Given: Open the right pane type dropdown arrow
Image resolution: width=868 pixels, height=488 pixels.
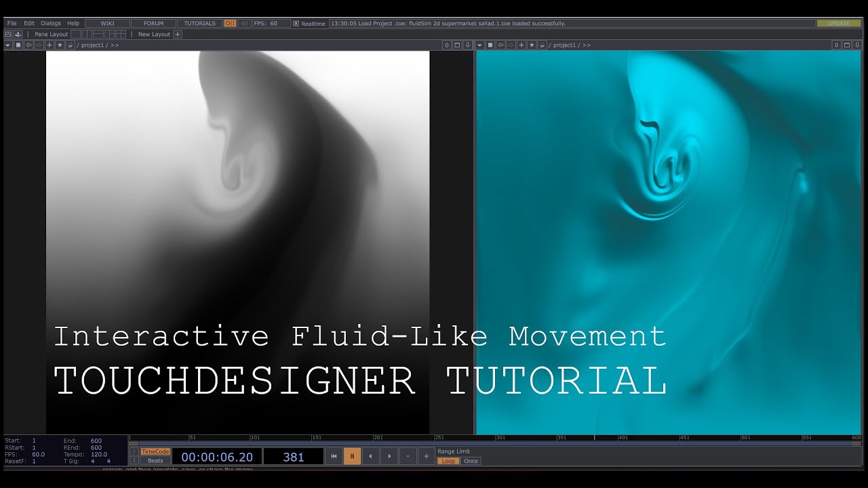Looking at the screenshot, I should click(x=480, y=45).
